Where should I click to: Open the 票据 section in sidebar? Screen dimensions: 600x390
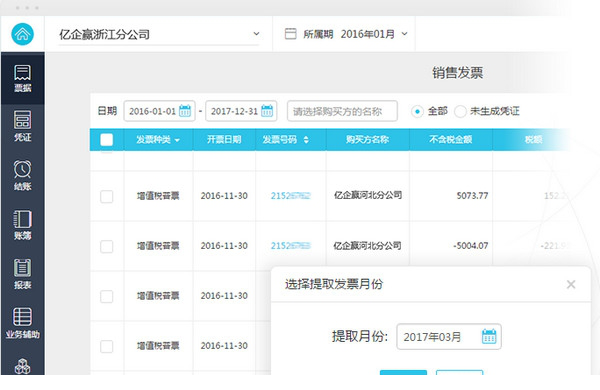point(23,78)
